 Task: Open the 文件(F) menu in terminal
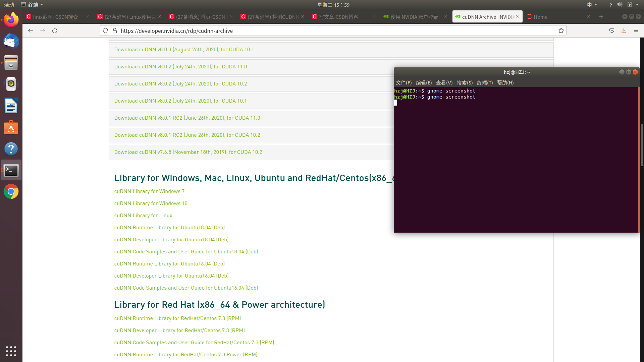click(x=404, y=83)
